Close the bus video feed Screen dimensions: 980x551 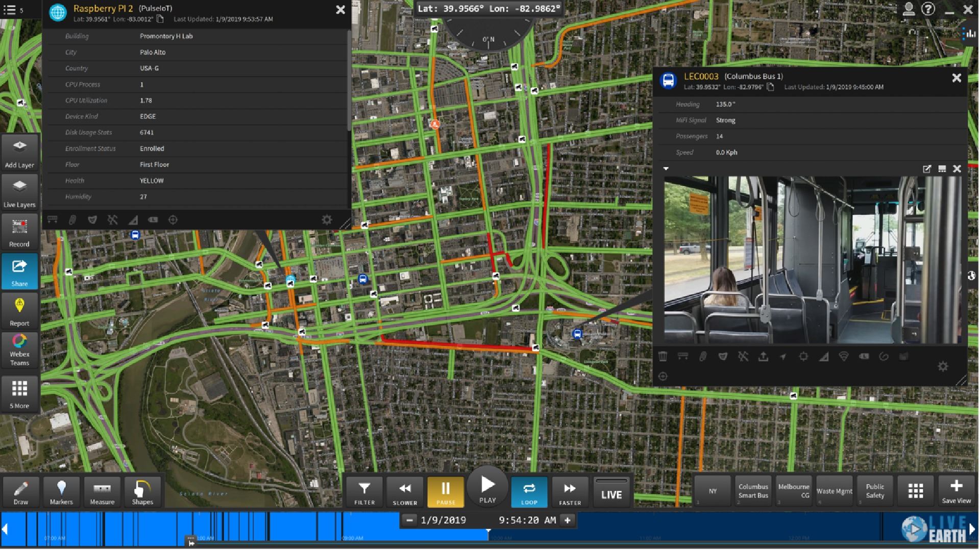pos(957,169)
